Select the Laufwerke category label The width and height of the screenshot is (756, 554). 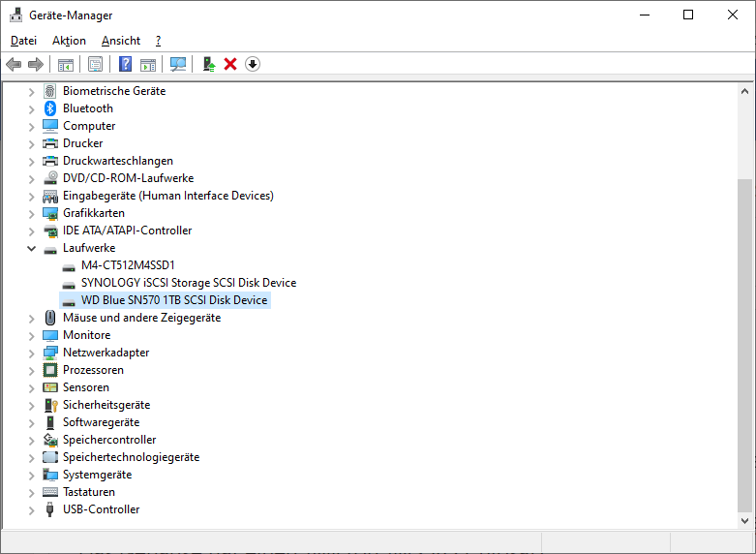(89, 248)
